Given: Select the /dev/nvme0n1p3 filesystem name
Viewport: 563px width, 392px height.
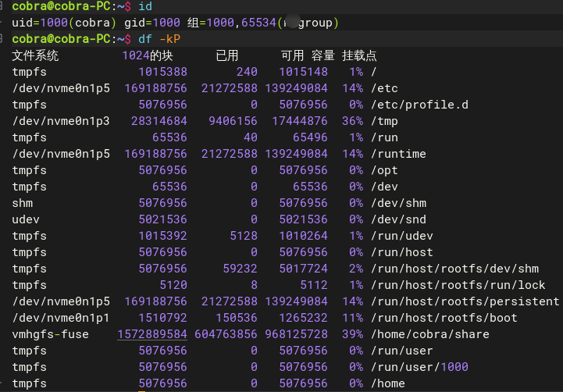Looking at the screenshot, I should [61, 121].
